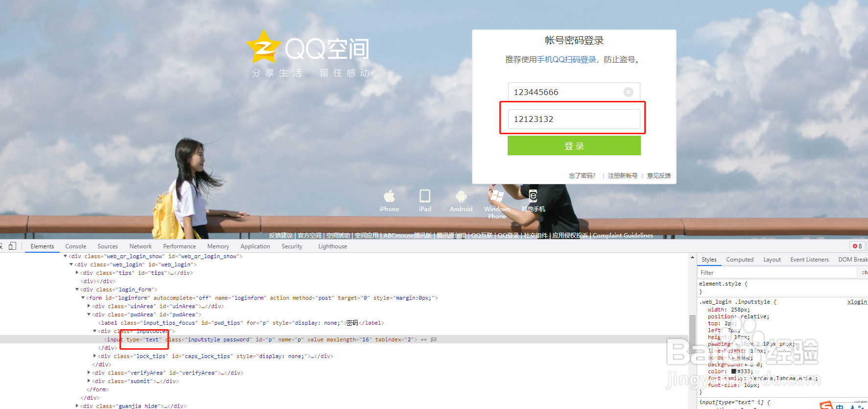Open the 空间应用 footer link
This screenshot has height=409, width=868.
[x=367, y=236]
